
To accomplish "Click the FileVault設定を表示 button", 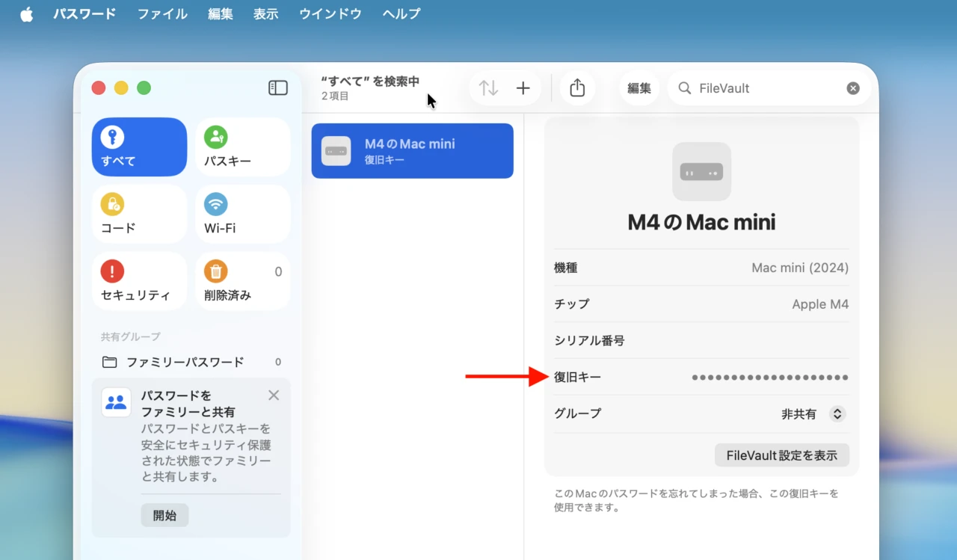I will tap(781, 455).
